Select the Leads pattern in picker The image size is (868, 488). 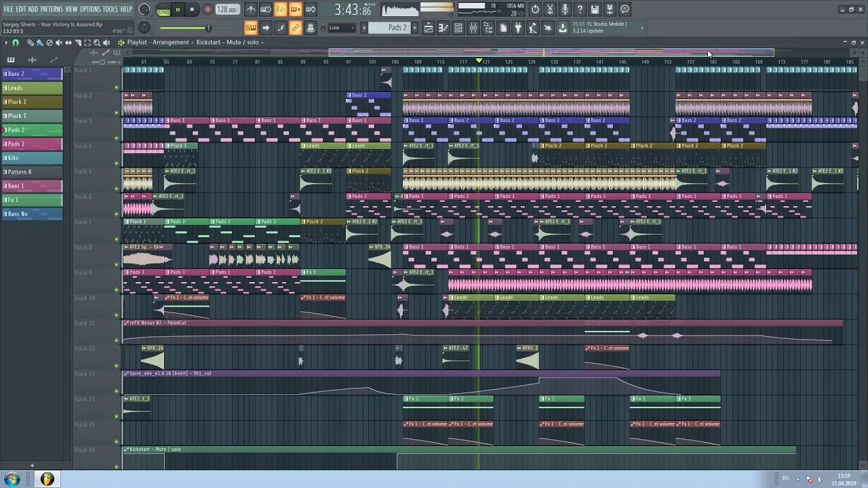tap(32, 88)
